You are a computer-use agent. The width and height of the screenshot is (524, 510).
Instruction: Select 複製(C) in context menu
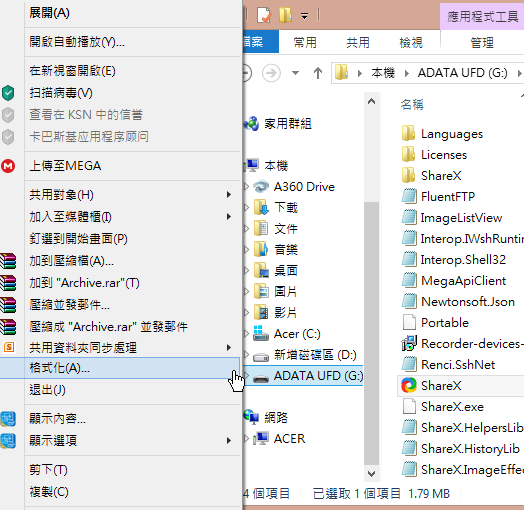click(120, 492)
